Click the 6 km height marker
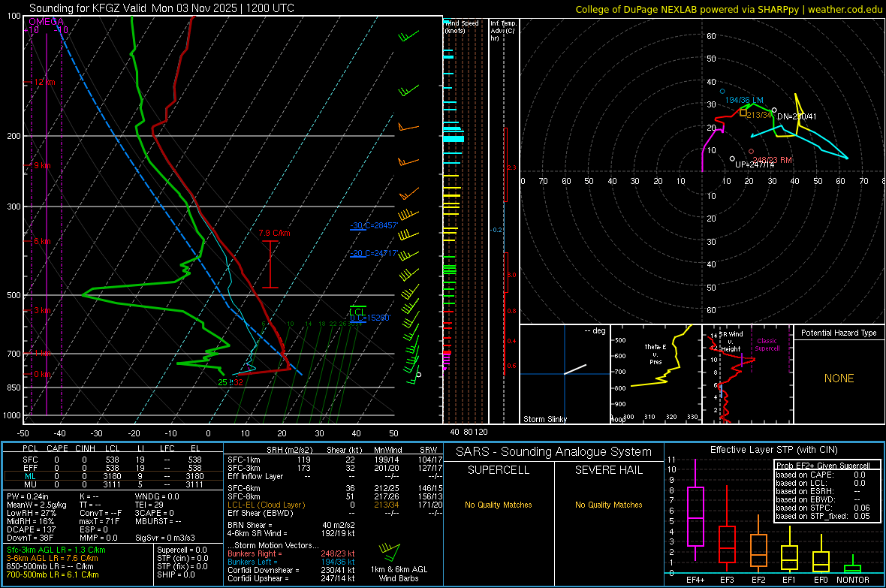The width and height of the screenshot is (886, 588). [x=42, y=241]
